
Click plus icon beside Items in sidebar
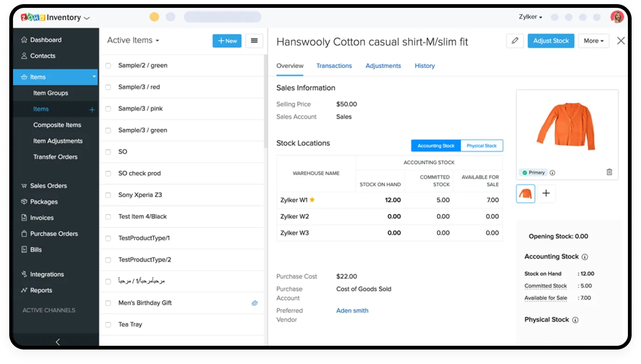point(92,109)
